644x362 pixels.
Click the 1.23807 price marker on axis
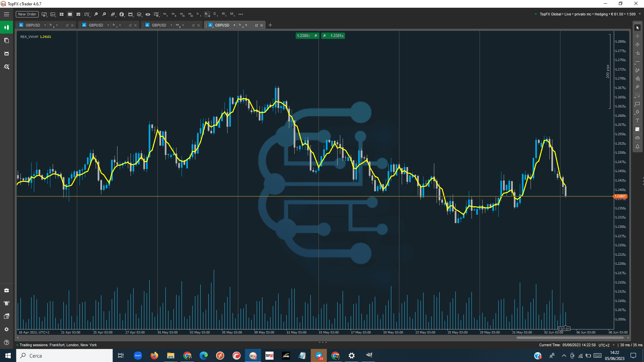pyautogui.click(x=620, y=196)
